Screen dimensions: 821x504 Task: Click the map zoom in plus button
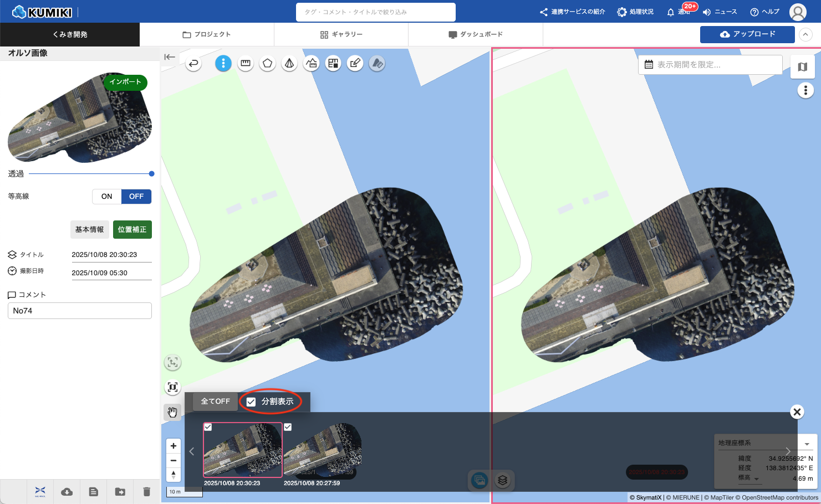[x=174, y=446]
